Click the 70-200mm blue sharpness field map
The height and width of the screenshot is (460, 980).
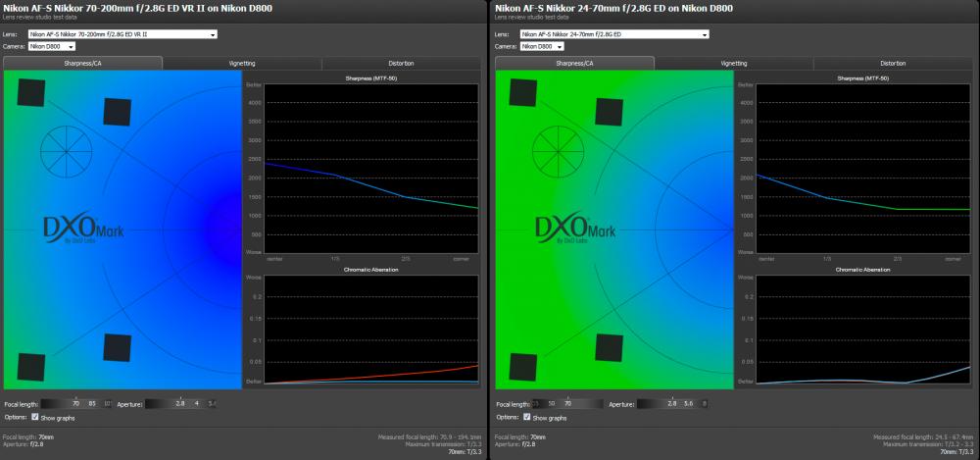coord(122,230)
